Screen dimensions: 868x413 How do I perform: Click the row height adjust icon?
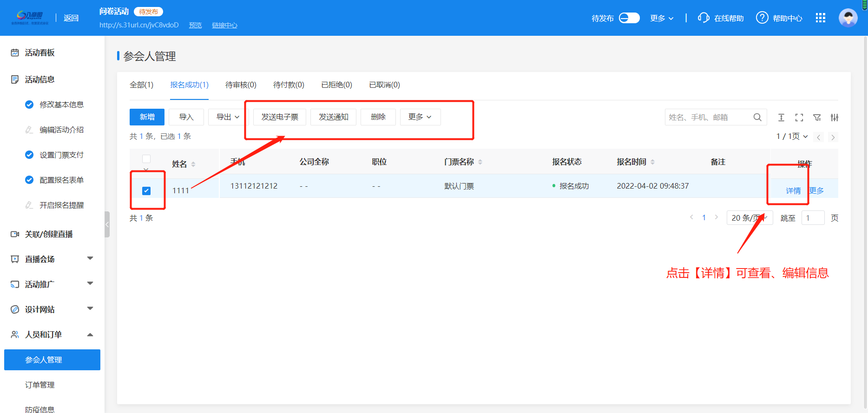782,118
